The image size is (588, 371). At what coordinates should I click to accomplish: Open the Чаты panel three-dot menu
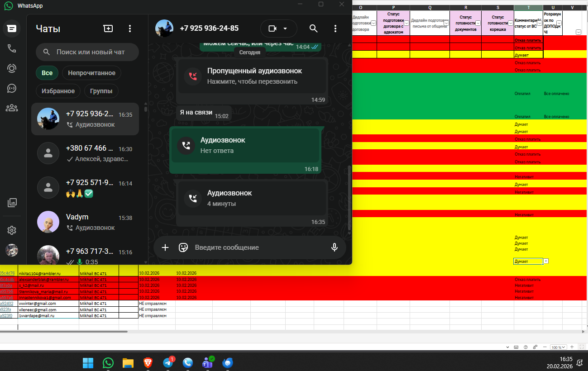click(x=130, y=29)
